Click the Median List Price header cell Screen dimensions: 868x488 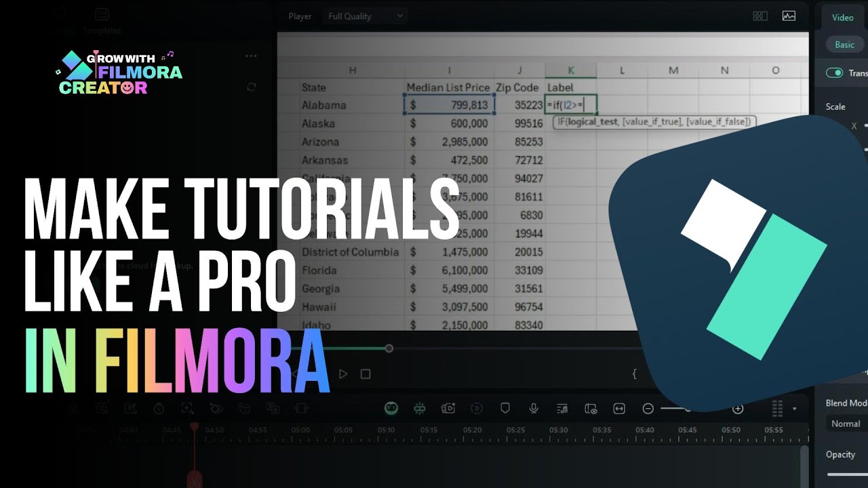[x=450, y=87]
